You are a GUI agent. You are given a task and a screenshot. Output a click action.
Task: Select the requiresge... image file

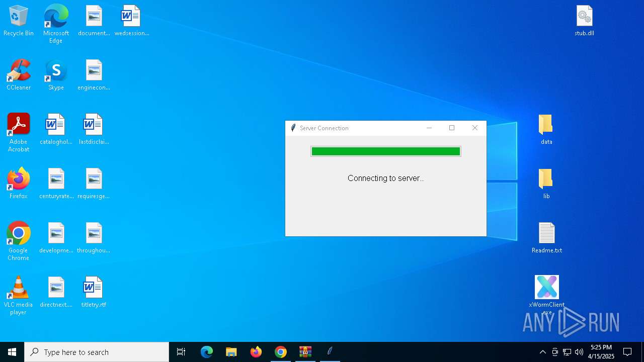(x=94, y=184)
